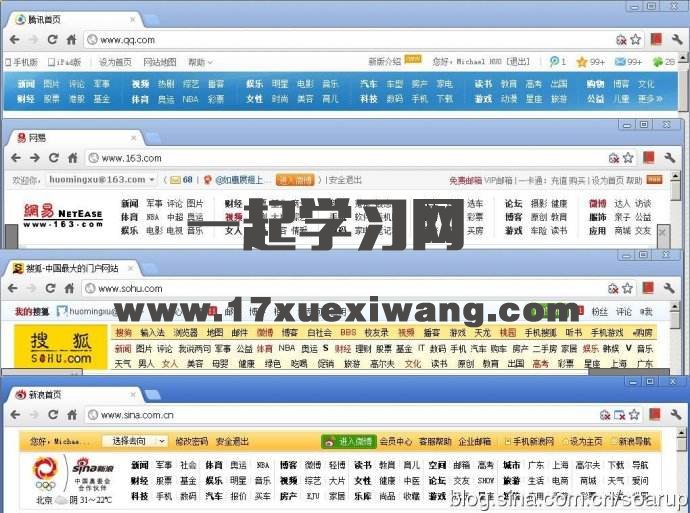
Task: Click 输入法 link on sohu navigation
Action: click(152, 333)
